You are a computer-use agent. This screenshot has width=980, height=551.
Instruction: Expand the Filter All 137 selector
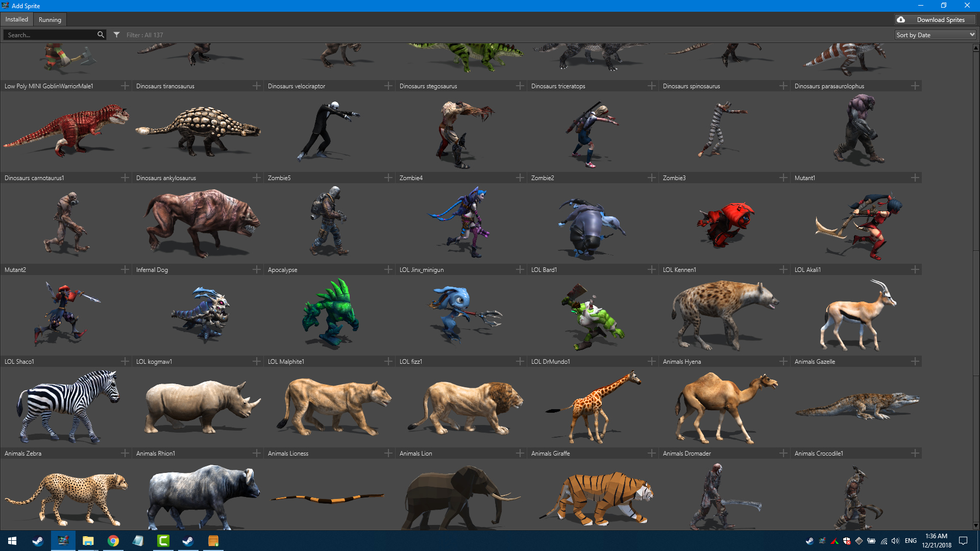[144, 35]
